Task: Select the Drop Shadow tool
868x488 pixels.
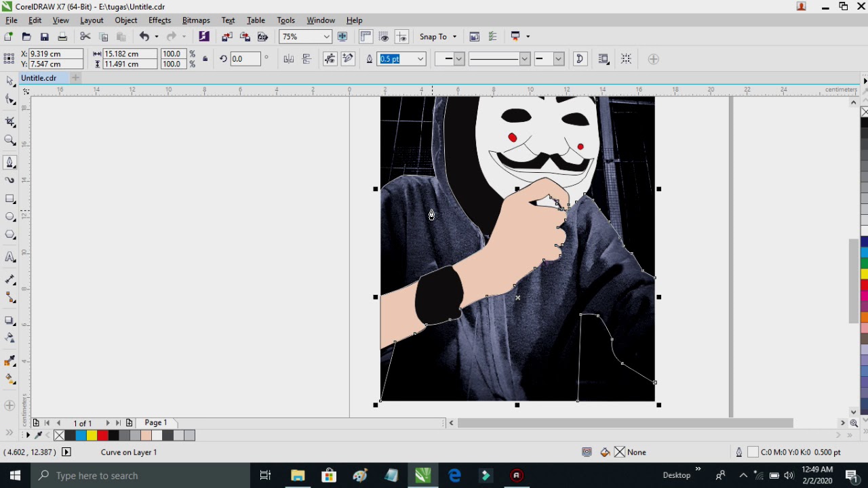Action: coord(10,320)
